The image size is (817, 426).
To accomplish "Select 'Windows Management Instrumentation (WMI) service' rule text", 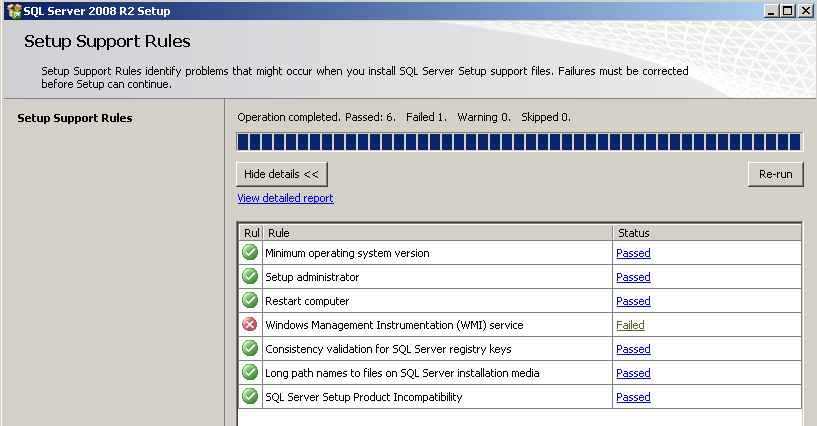I will coord(394,325).
